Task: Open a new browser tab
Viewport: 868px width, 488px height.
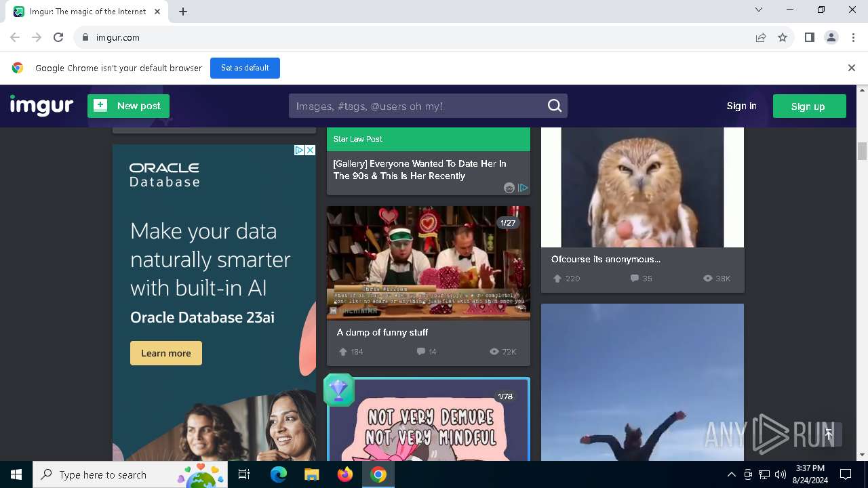Action: (x=183, y=12)
